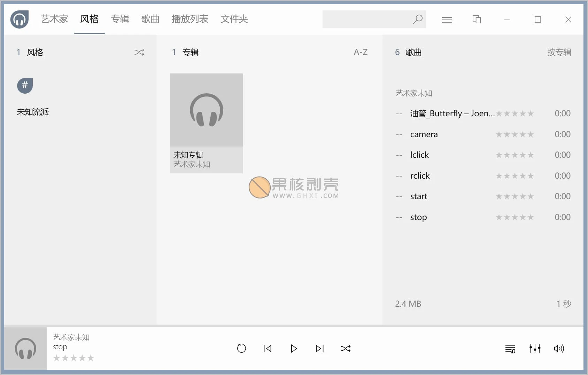Set star rating for rclick song
588x375 pixels.
[515, 176]
